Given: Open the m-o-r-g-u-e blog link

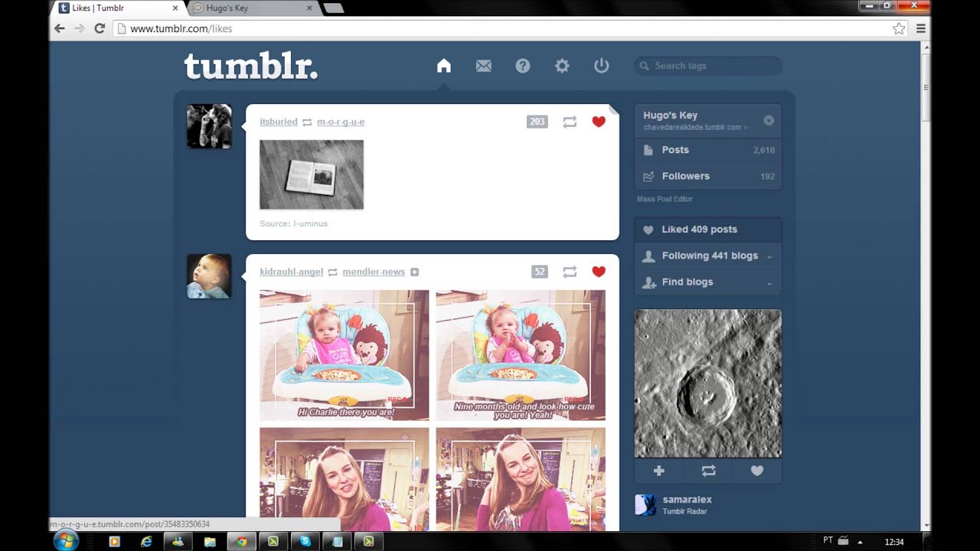Looking at the screenshot, I should coord(341,122).
